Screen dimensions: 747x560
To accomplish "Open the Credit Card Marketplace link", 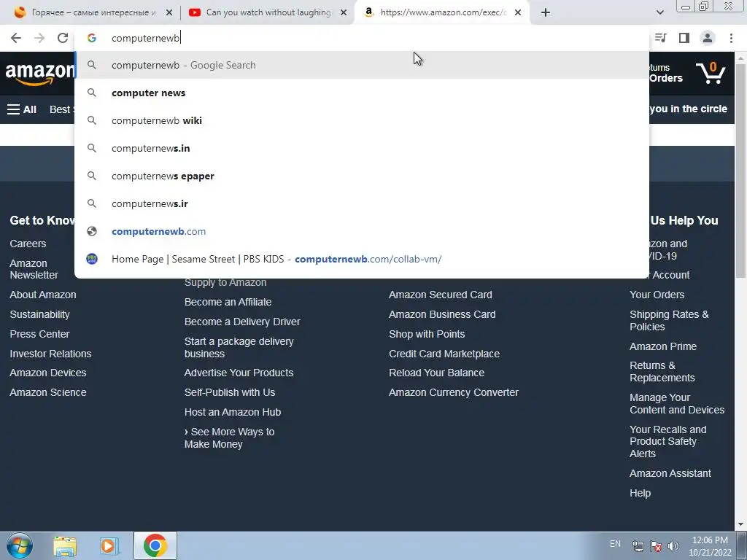I will coord(444,354).
